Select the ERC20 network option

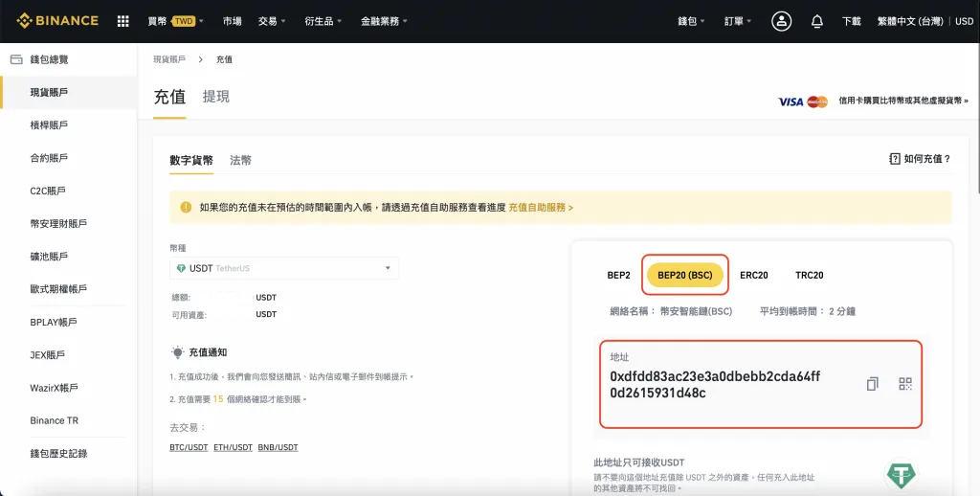(754, 276)
